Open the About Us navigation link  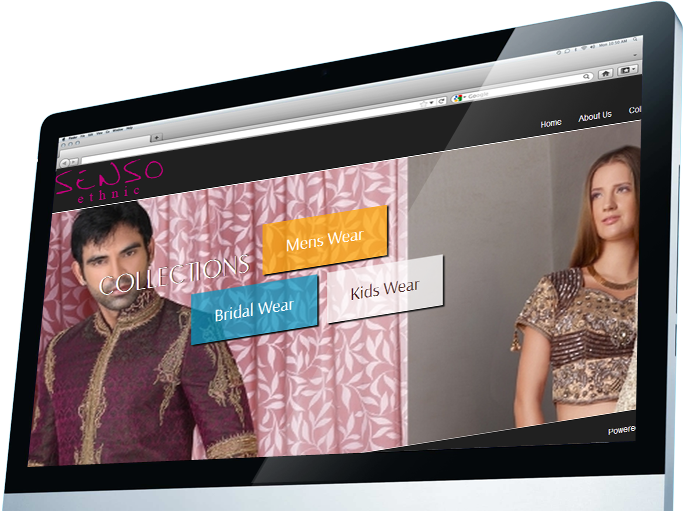(595, 116)
